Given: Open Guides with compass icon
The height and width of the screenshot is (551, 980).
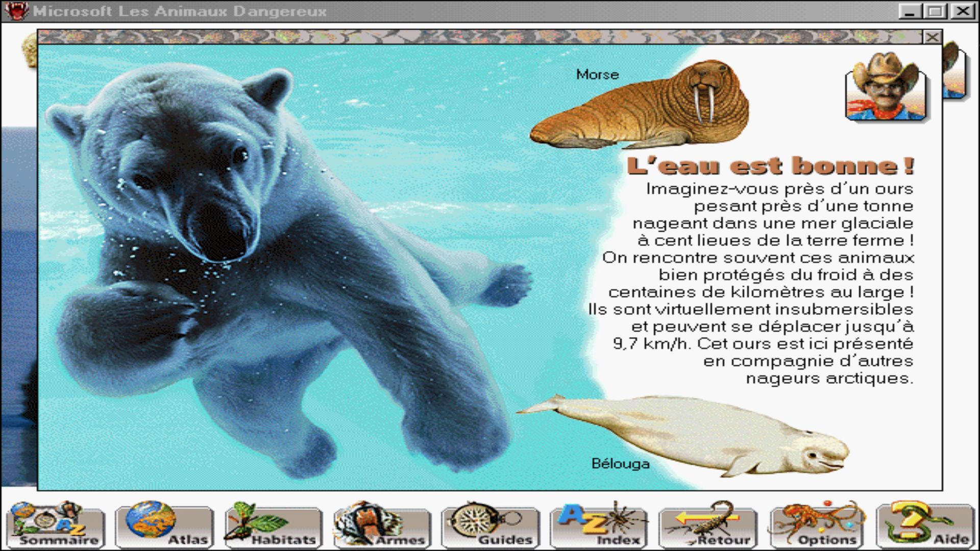Looking at the screenshot, I should (x=491, y=525).
